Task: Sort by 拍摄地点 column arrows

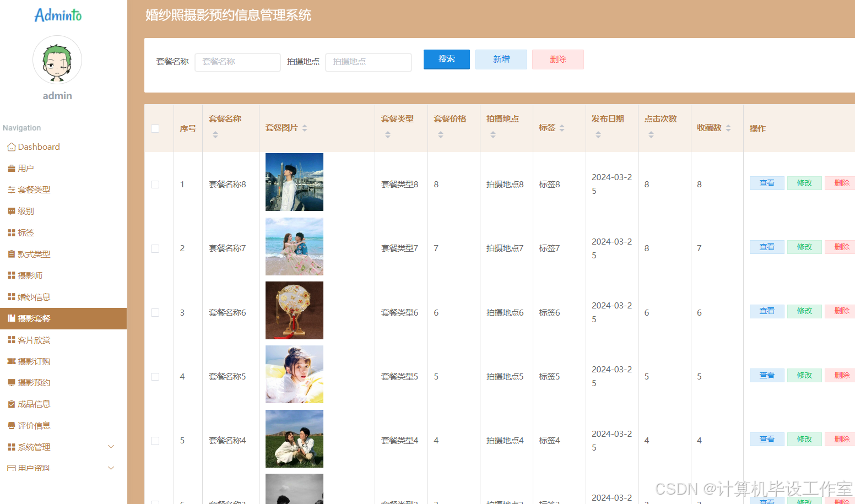Action: point(493,134)
